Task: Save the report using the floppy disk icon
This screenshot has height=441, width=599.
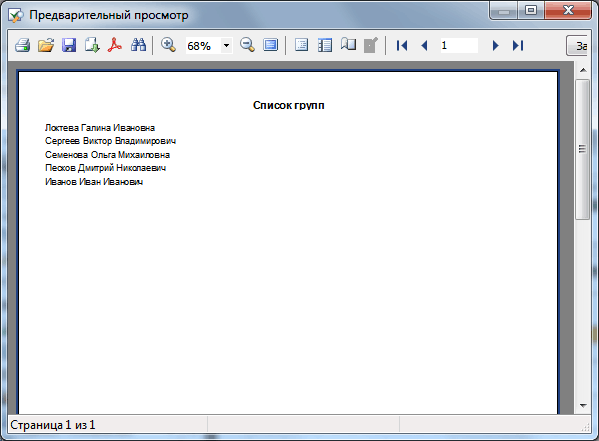Action: click(x=69, y=45)
